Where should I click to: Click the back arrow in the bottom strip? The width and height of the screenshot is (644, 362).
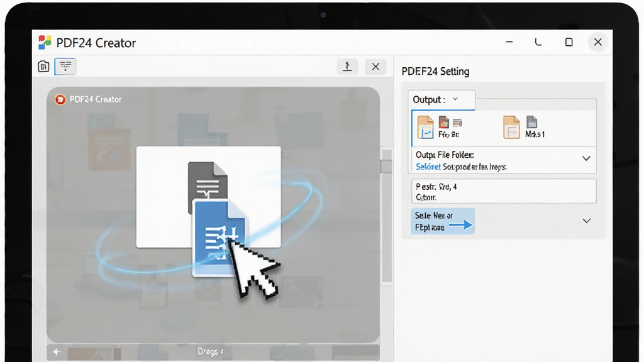[x=57, y=352]
